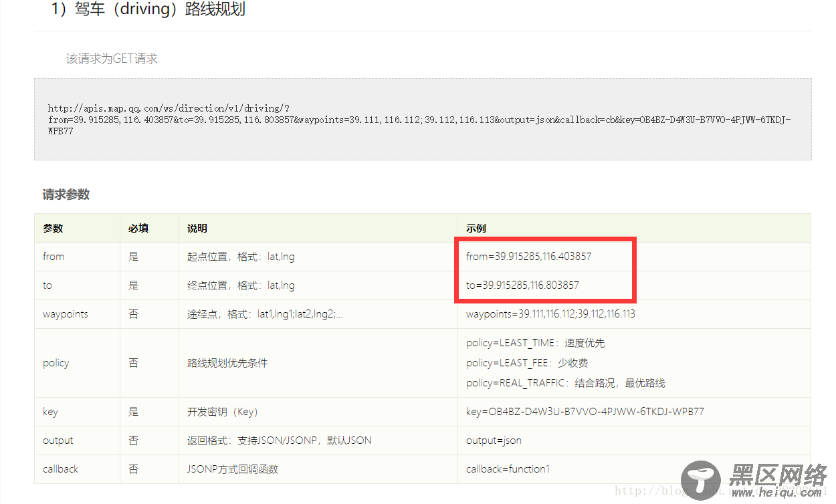Image resolution: width=836 pixels, height=504 pixels.
Task: Click the '示例' column header
Action: pyautogui.click(x=476, y=229)
